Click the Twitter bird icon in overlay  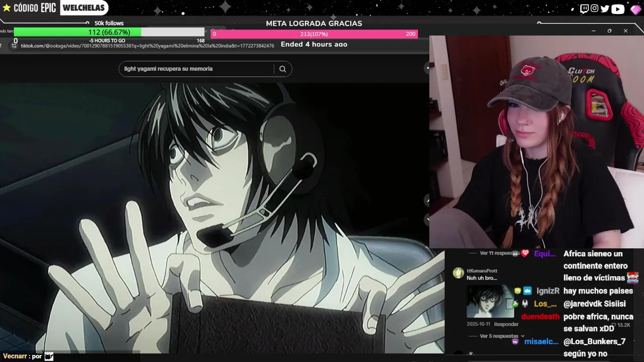tap(605, 9)
